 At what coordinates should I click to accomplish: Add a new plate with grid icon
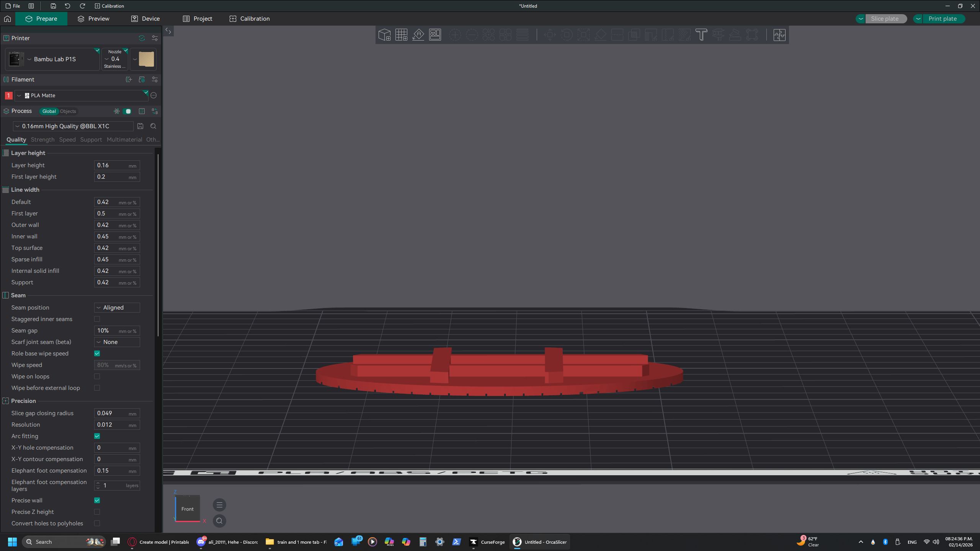[x=401, y=35]
